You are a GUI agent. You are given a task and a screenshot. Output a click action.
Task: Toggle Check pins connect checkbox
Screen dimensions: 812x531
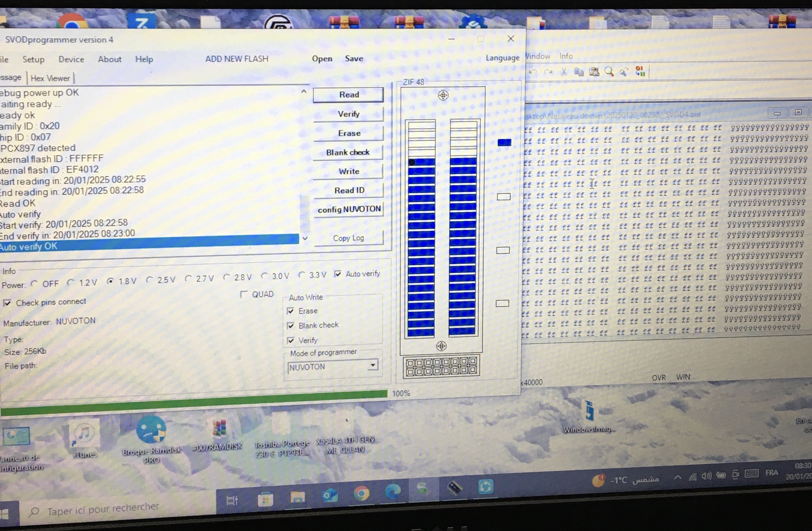tap(7, 303)
